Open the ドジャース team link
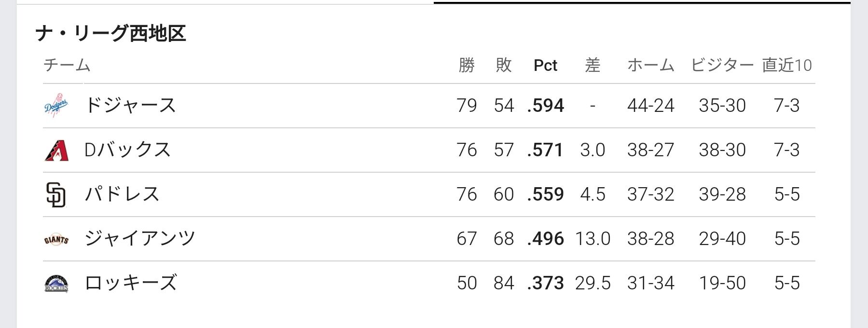This screenshot has height=328, width=868. point(130,105)
